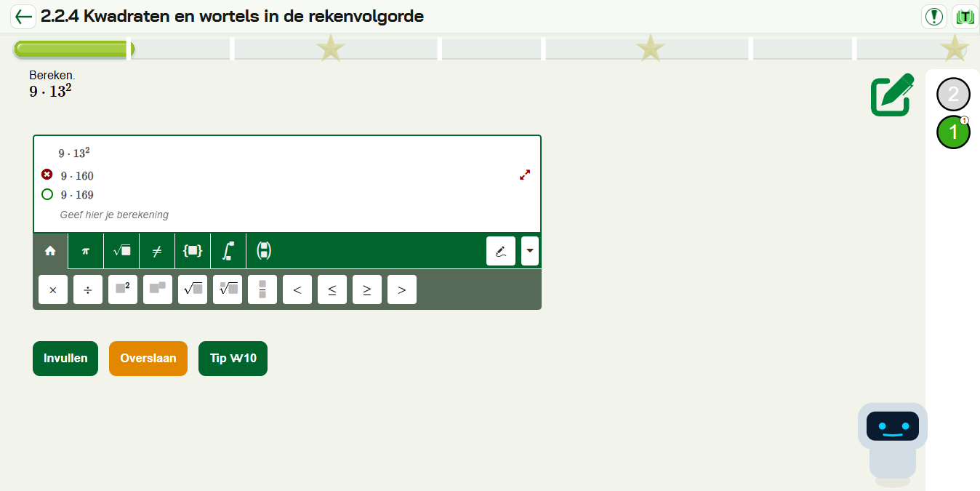The image size is (980, 491).
Task: Open the curly braces sets tab
Action: point(193,251)
